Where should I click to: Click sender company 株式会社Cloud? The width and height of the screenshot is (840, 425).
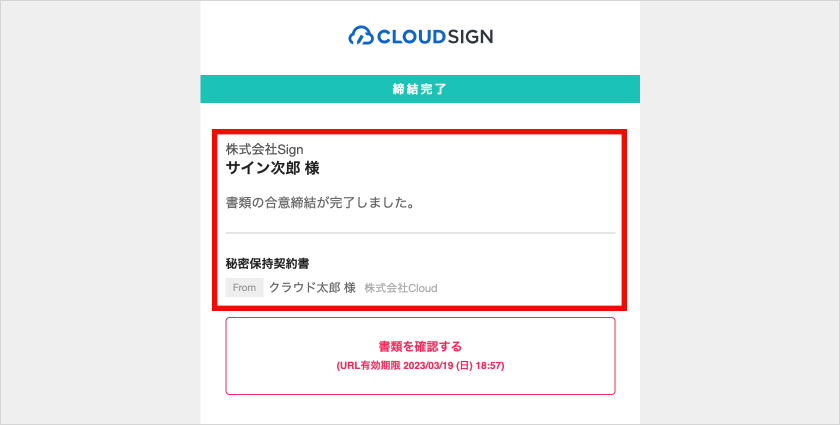point(401,288)
